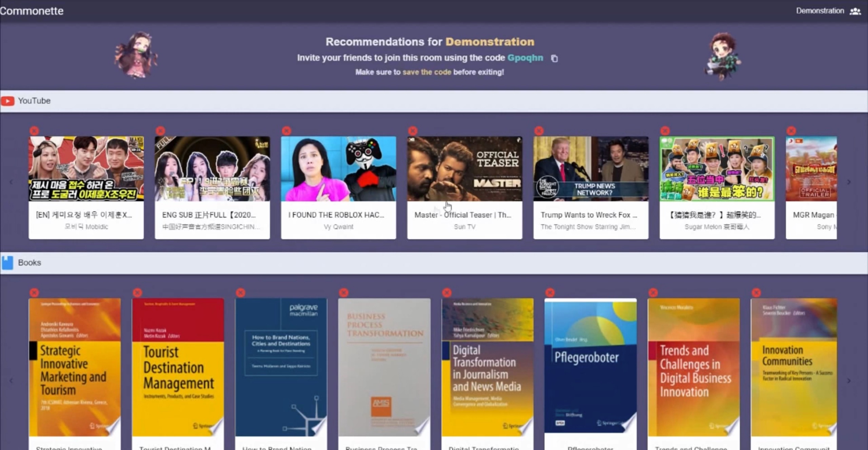The image size is (868, 450).
Task: Open Innovation Communities book cover
Action: (794, 367)
